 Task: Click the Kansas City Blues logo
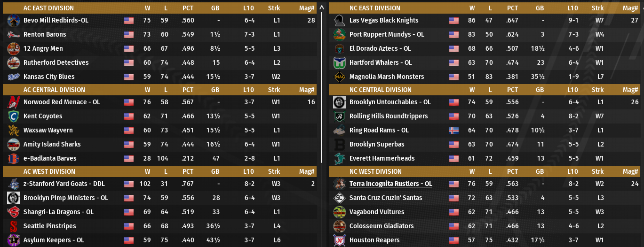pyautogui.click(x=13, y=77)
